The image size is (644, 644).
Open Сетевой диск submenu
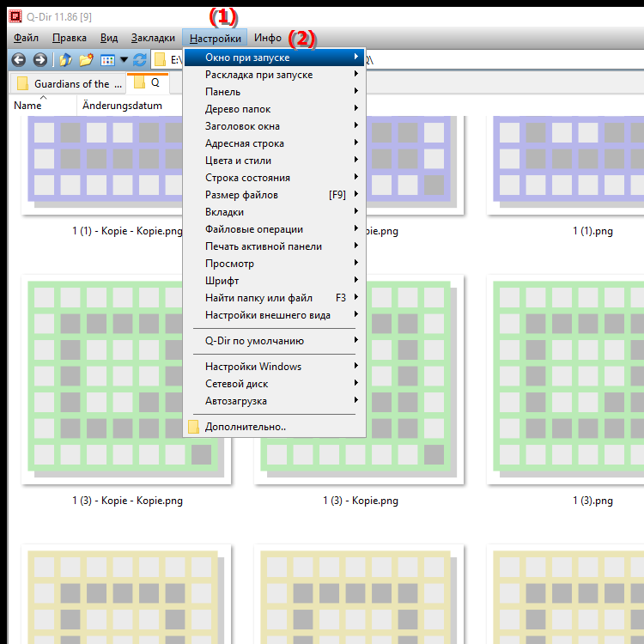275,384
